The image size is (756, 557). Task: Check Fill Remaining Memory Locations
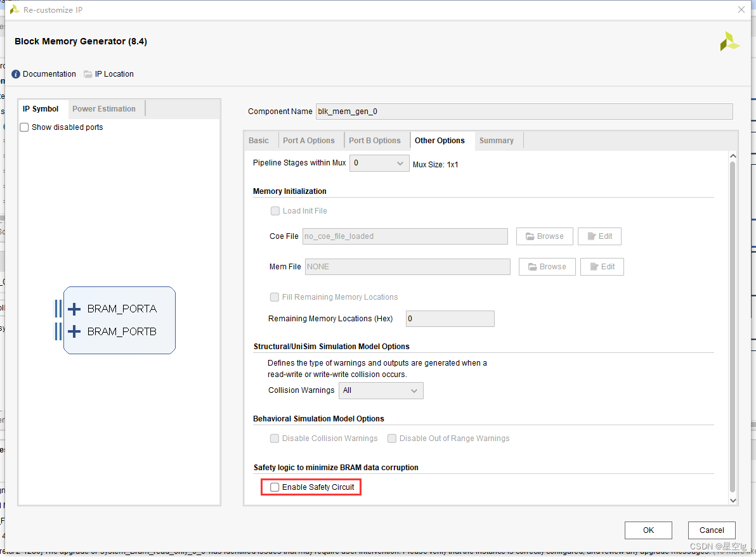point(275,297)
